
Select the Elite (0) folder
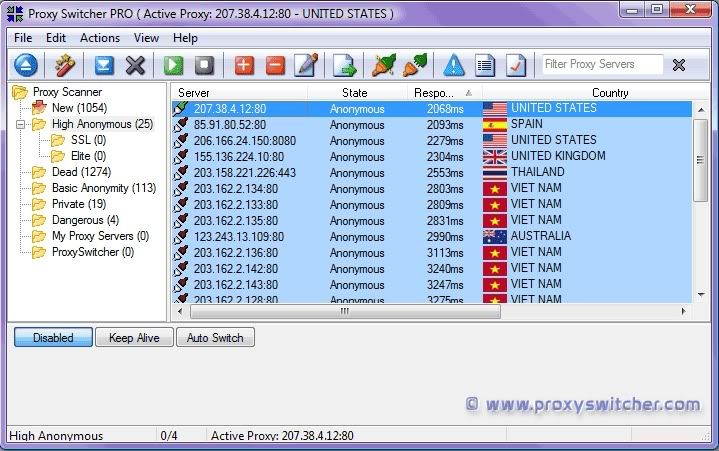point(88,156)
